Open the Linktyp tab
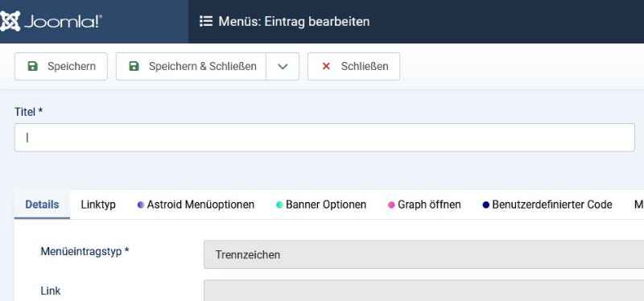 point(98,204)
